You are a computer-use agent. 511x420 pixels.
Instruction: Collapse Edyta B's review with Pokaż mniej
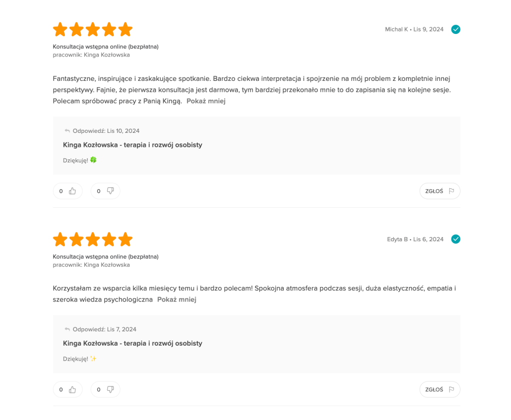(x=176, y=300)
